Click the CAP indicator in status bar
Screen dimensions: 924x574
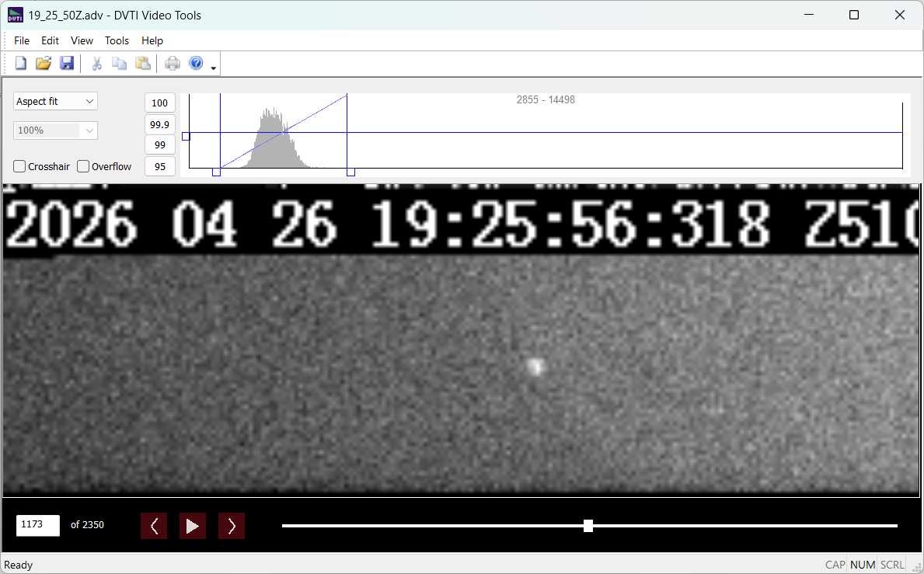(x=835, y=565)
